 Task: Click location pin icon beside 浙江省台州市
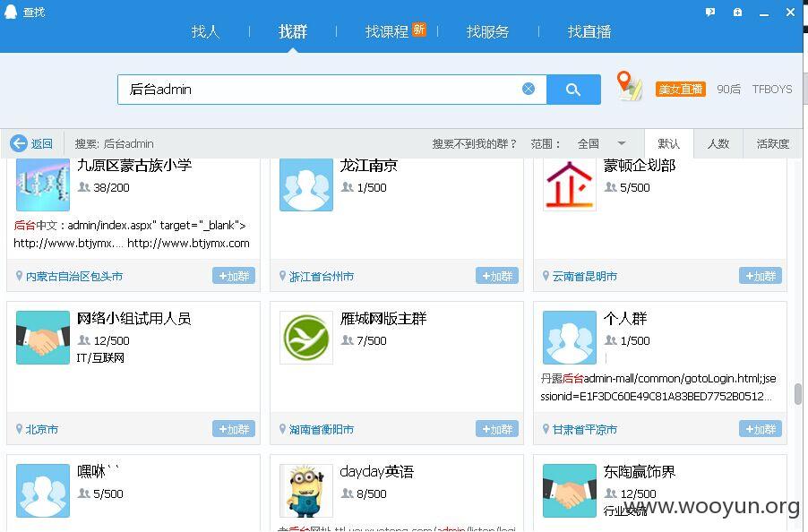282,276
